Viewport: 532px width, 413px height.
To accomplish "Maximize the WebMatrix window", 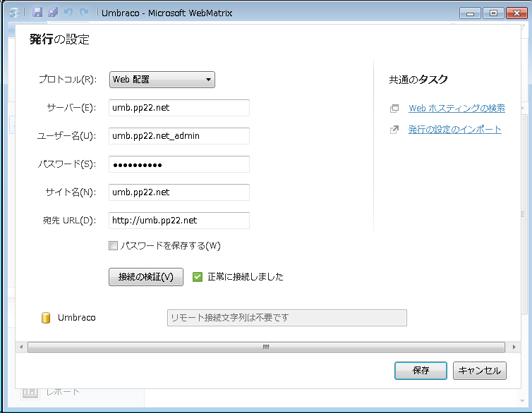I will tap(493, 13).
